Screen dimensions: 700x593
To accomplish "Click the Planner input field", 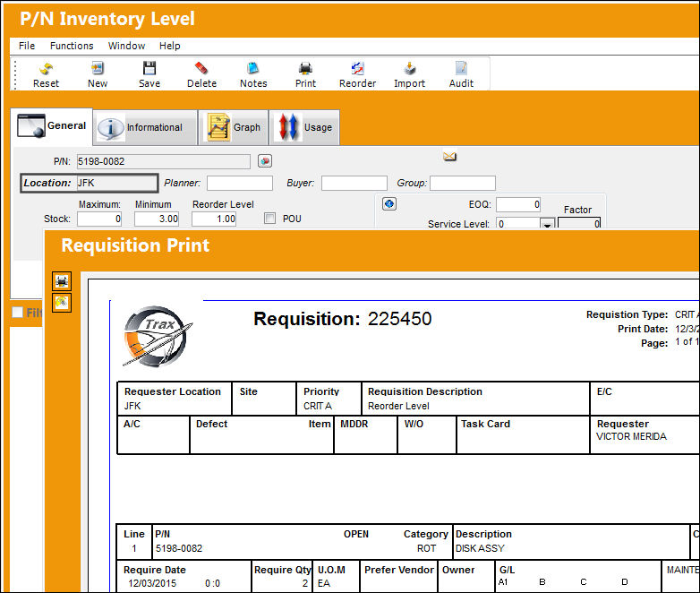I will (240, 183).
